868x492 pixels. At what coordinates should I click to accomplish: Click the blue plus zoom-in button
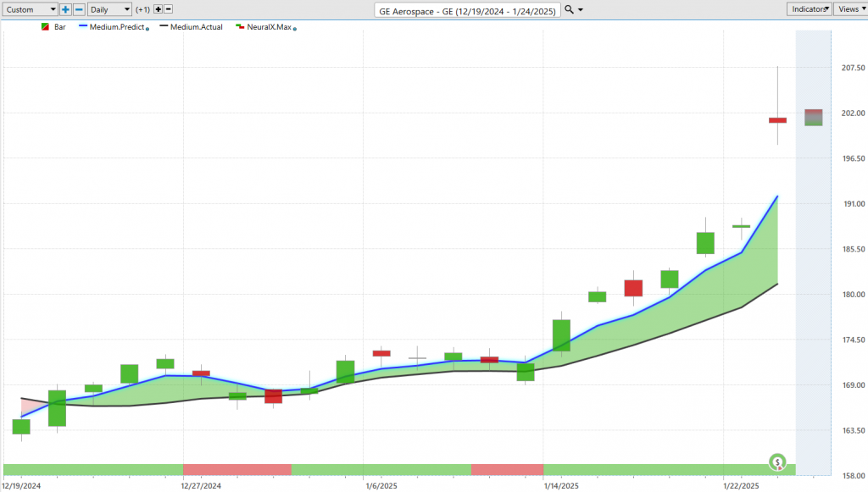pyautogui.click(x=65, y=9)
